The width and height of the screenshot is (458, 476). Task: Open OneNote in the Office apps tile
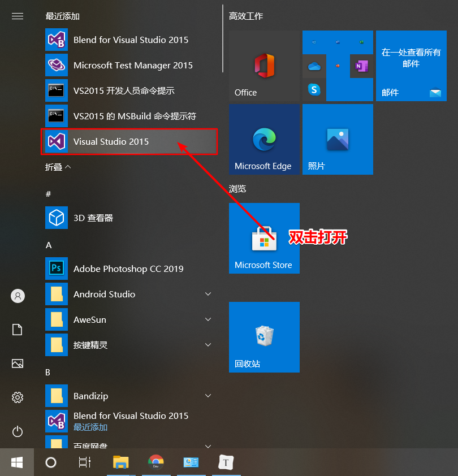361,66
